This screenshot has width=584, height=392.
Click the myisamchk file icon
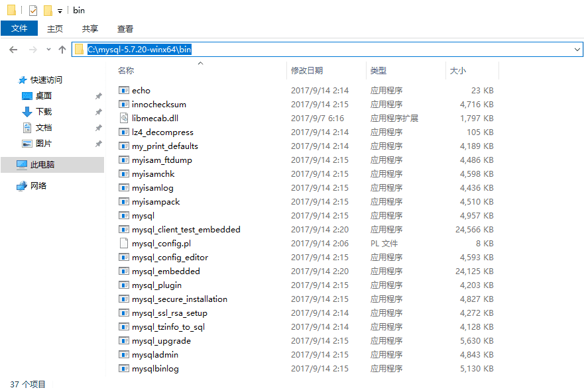[x=124, y=173]
